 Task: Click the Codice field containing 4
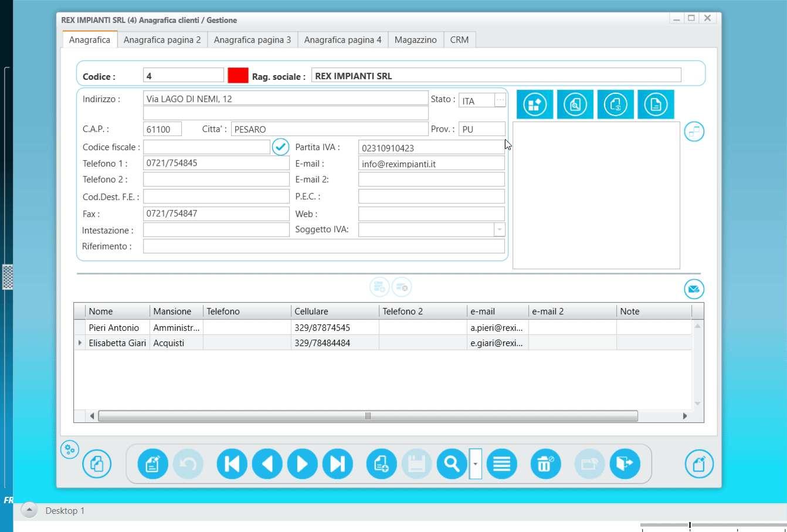[x=184, y=76]
